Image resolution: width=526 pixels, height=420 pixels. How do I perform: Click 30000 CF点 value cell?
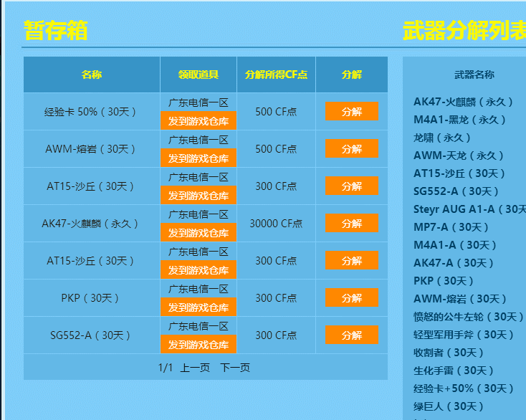[276, 224]
